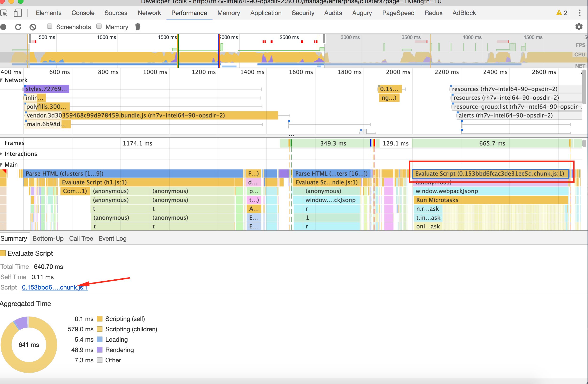Open the Network panel tab
Image resolution: width=588 pixels, height=384 pixels.
[149, 13]
